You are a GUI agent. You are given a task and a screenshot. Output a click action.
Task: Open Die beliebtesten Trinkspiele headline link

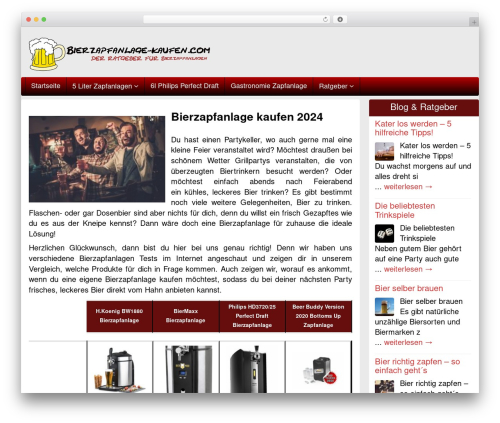point(405,210)
